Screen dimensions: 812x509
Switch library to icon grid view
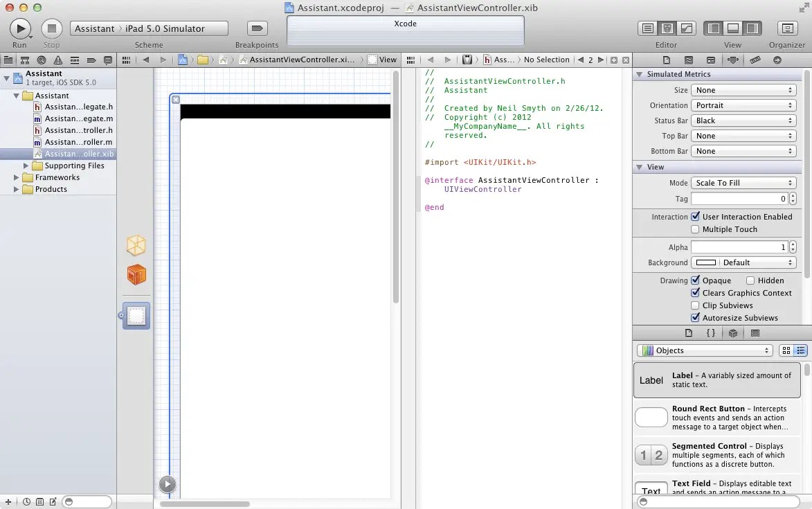click(786, 350)
